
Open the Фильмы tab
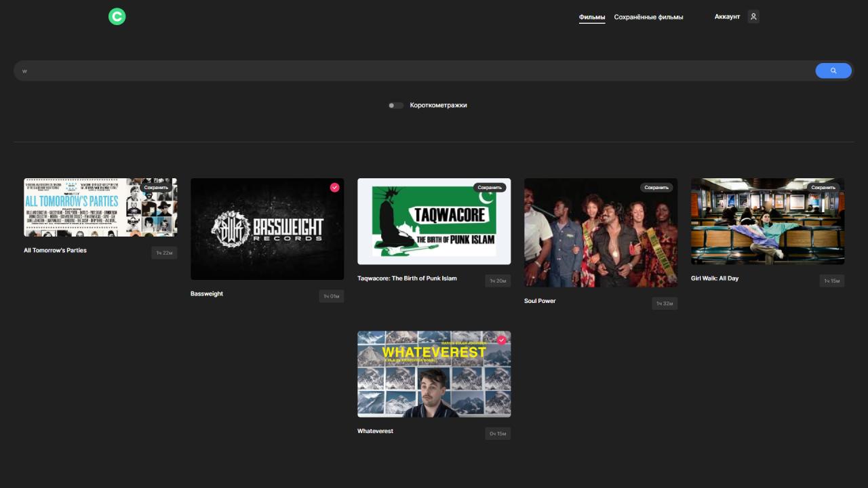(x=592, y=17)
